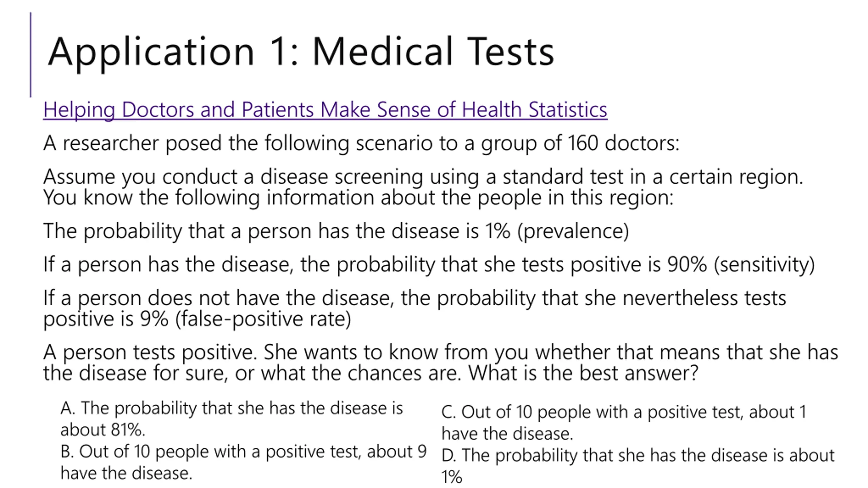Click the disease screening assumption paragraph
This screenshot has height=488, width=868.
click(422, 187)
